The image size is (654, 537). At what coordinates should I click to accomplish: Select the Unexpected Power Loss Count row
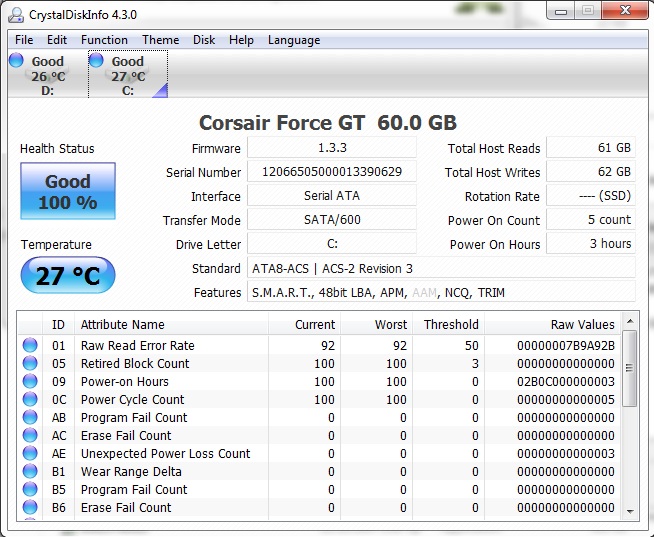pos(319,453)
